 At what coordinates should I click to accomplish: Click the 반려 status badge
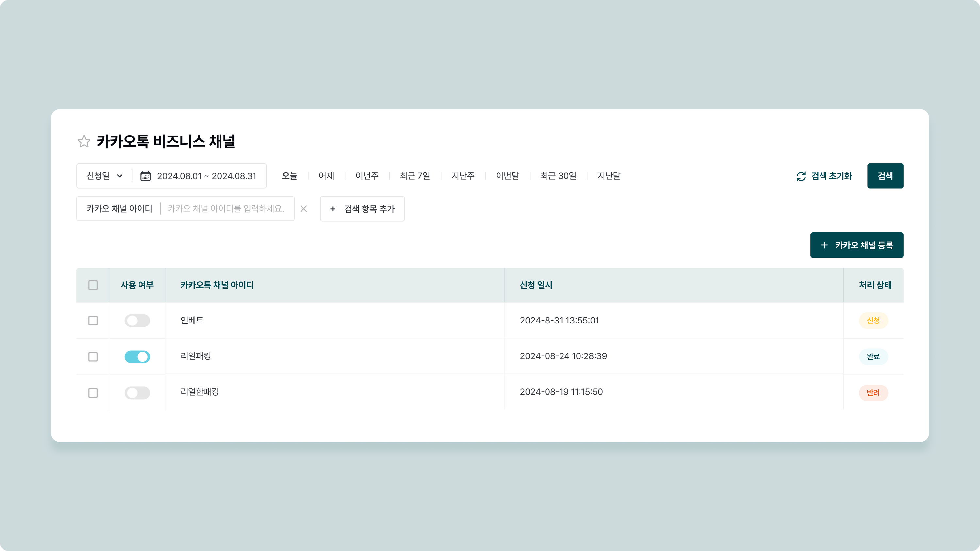click(x=873, y=393)
